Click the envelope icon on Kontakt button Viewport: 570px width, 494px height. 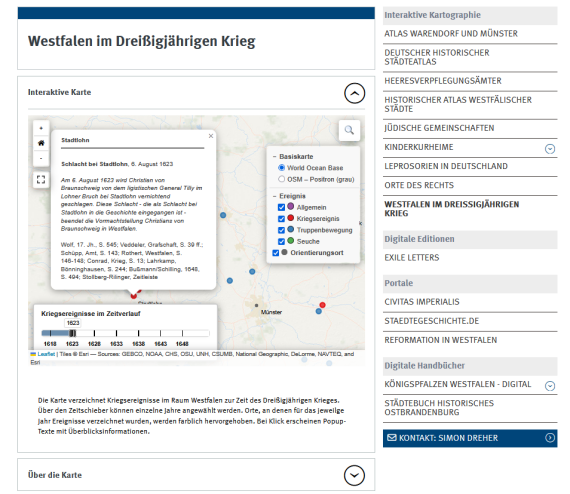pos(392,438)
